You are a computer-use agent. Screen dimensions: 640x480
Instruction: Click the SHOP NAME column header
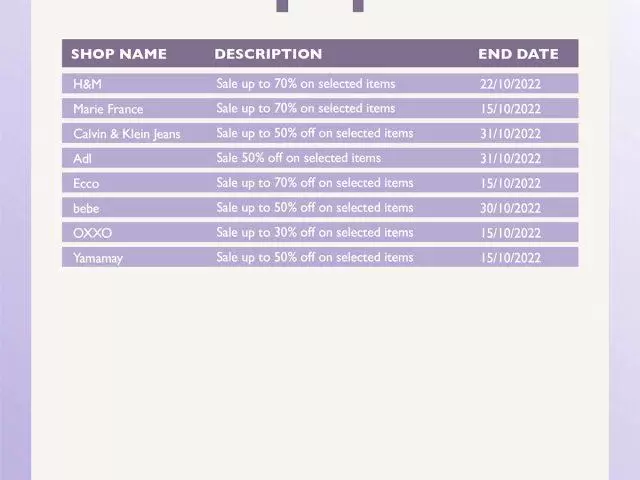[119, 54]
